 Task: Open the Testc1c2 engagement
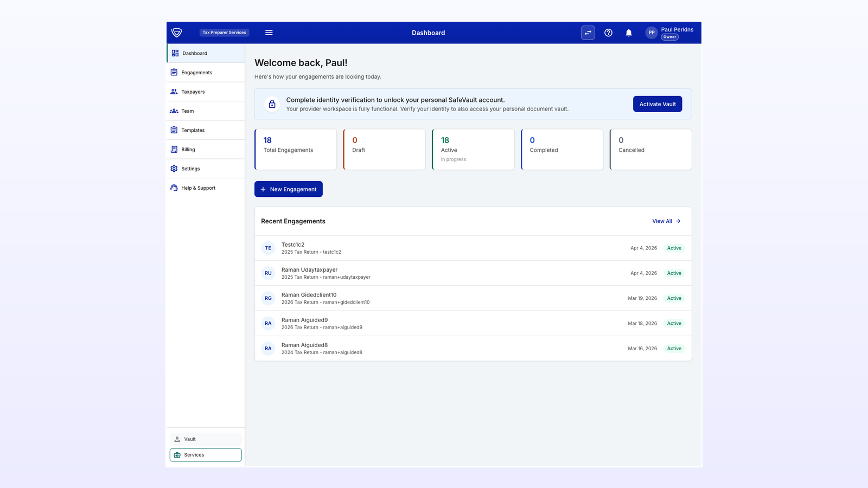click(473, 248)
